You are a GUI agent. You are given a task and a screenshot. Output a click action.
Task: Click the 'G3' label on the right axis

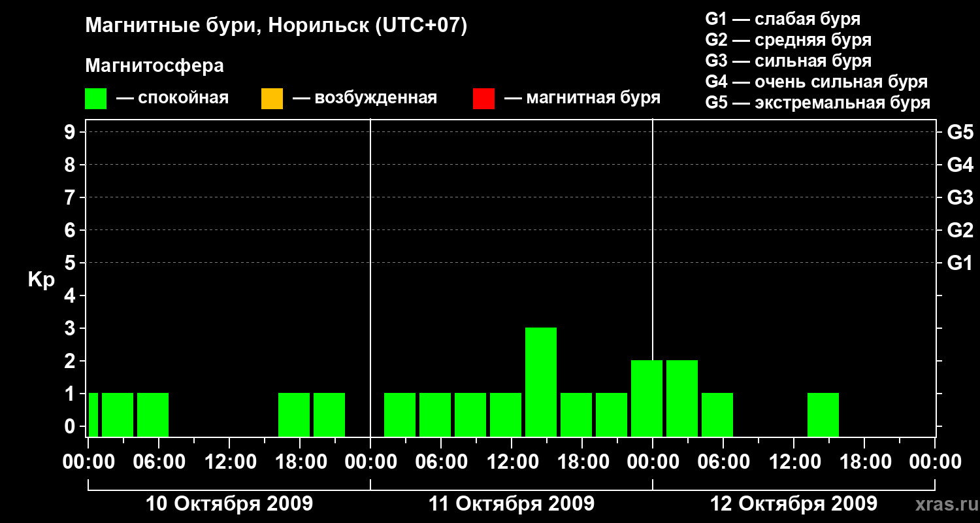point(960,197)
